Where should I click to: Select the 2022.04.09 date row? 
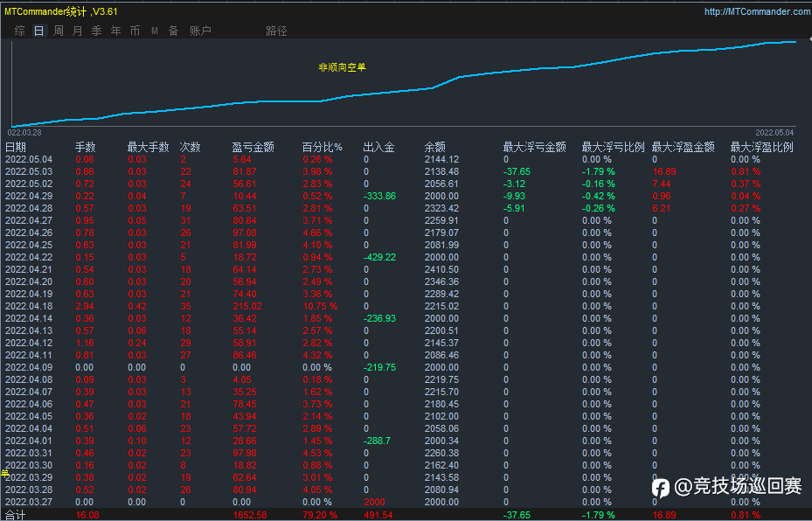tap(29, 367)
